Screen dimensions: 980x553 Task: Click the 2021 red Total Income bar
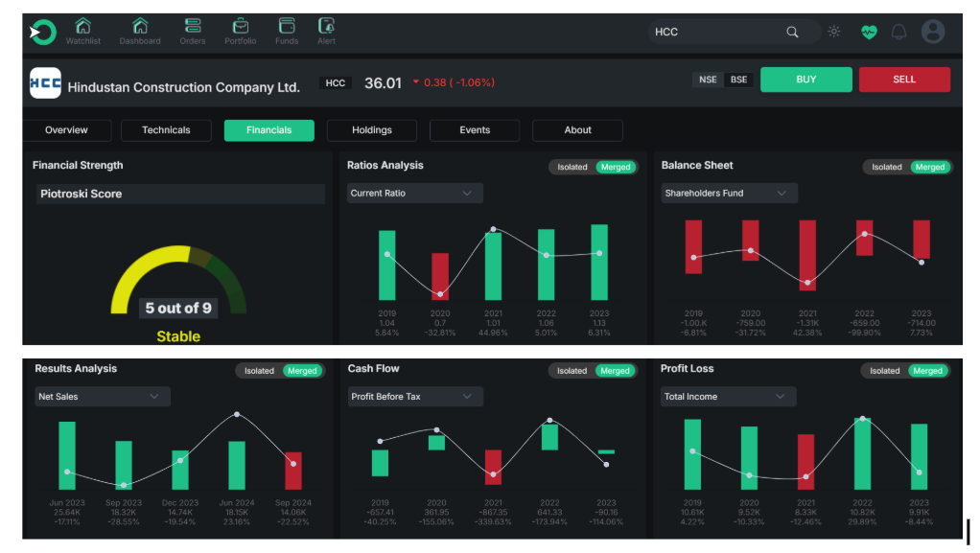coord(805,462)
